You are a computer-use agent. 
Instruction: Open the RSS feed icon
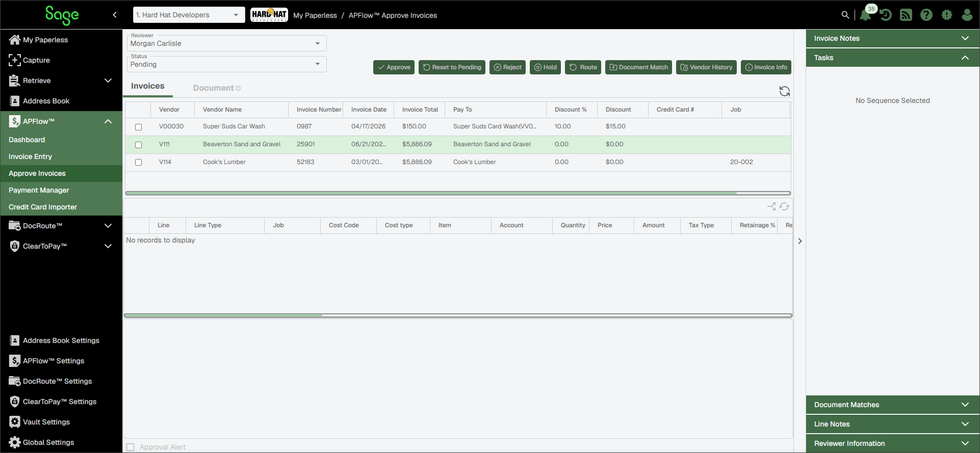(x=906, y=15)
